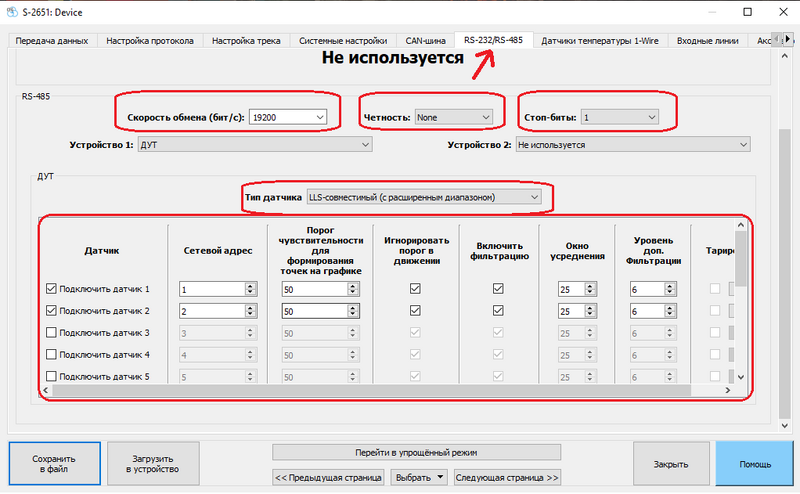Open the Передача данных tab
This screenshot has width=800, height=494.
point(52,41)
